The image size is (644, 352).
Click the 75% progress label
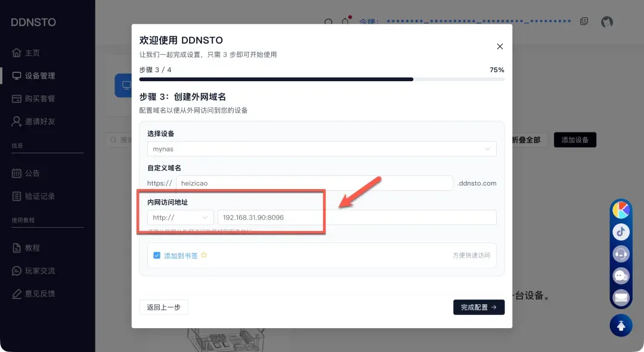point(497,70)
